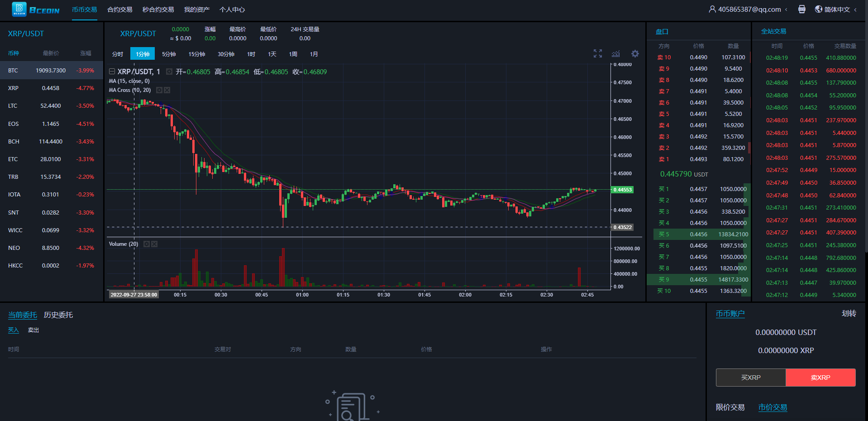Go to 合约交易 in top navigation
The height and width of the screenshot is (421, 868).
[119, 10]
